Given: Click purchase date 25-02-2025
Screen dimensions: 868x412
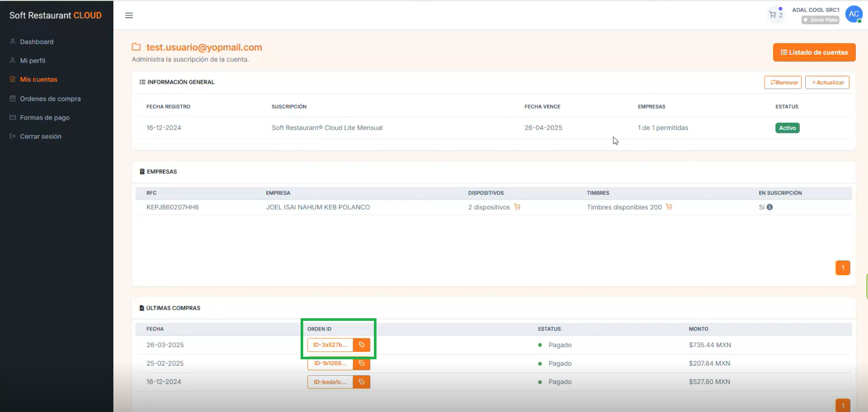Looking at the screenshot, I should click(x=165, y=364).
